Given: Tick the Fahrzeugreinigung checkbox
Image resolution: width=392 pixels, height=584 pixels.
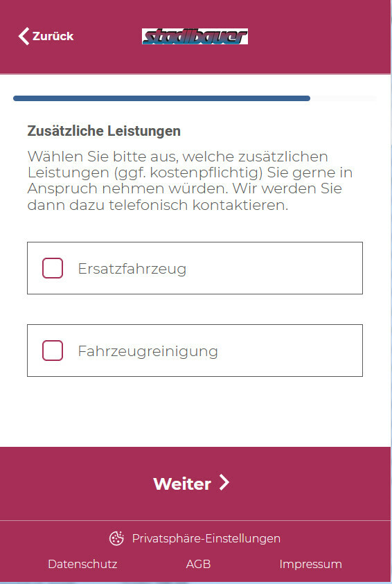Looking at the screenshot, I should (x=53, y=351).
